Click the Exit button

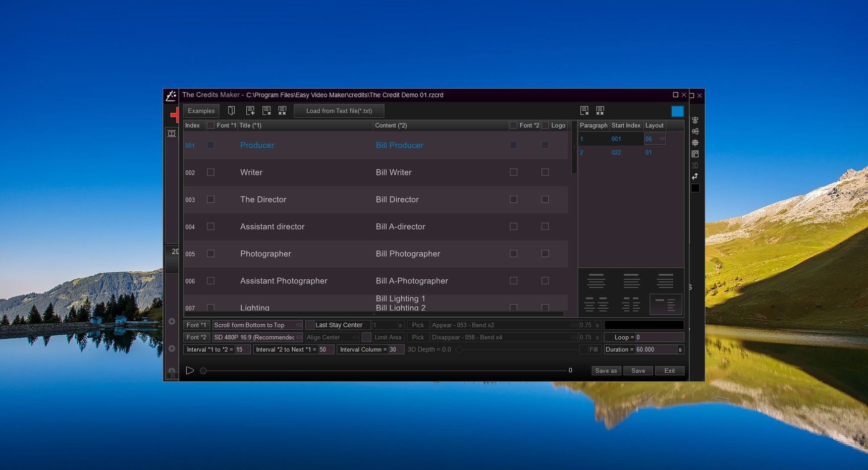pos(670,371)
